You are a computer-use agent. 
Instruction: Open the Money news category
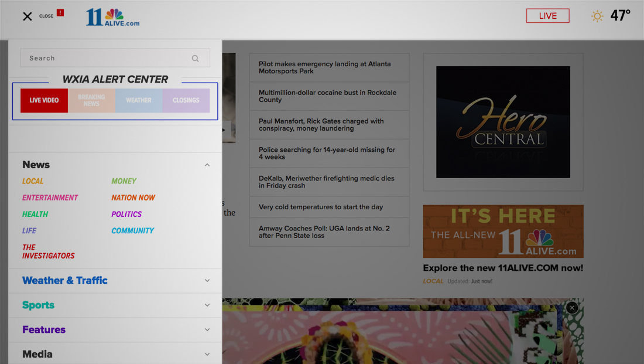pyautogui.click(x=124, y=181)
